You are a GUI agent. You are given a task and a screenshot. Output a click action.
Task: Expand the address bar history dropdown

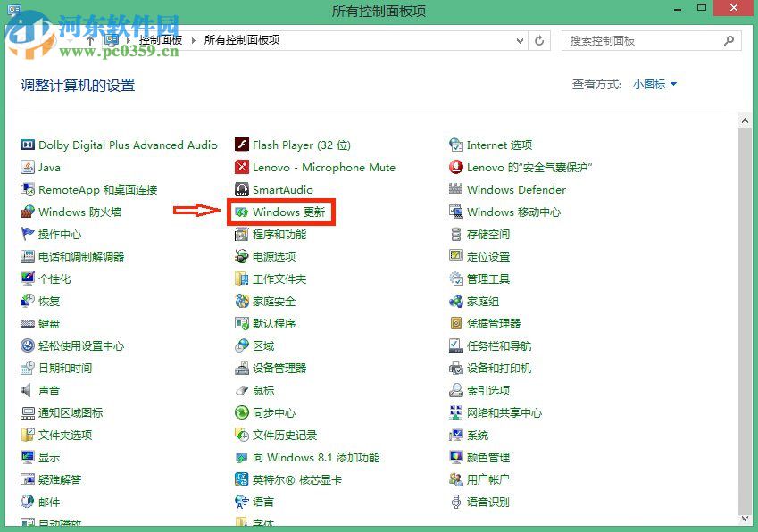pos(519,40)
